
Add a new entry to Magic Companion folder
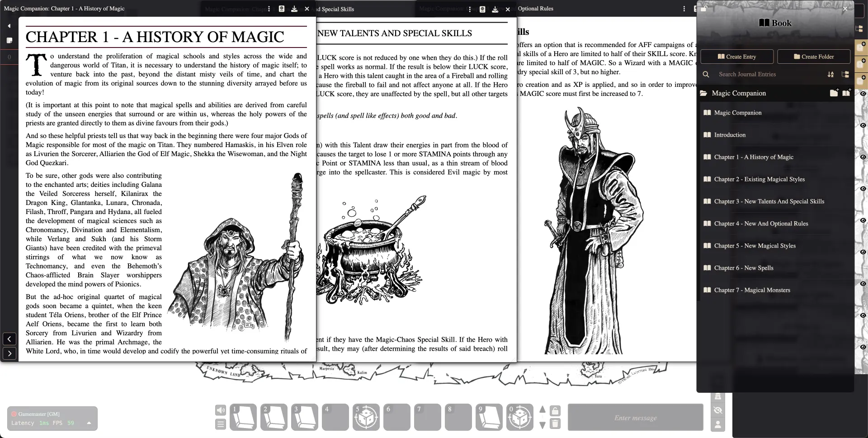846,93
